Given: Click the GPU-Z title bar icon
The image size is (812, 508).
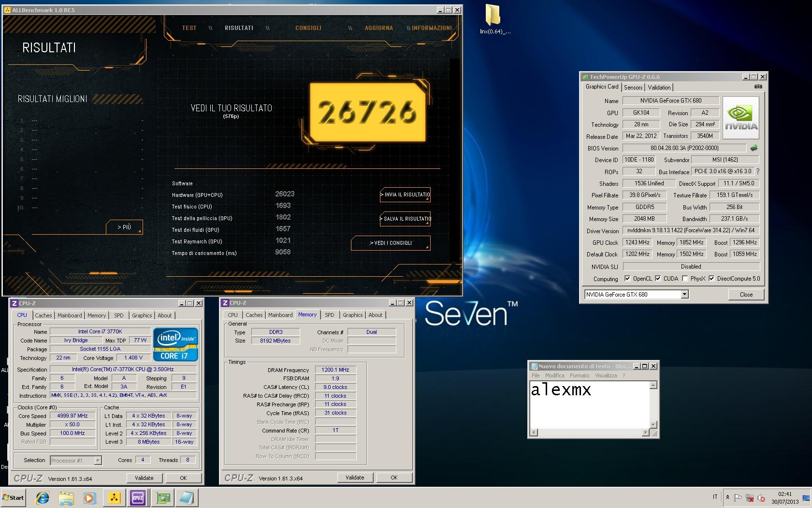Looking at the screenshot, I should (585, 77).
